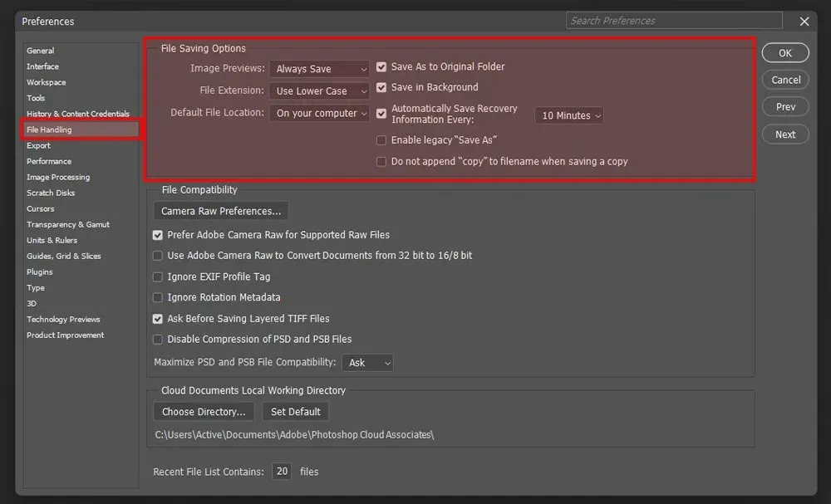This screenshot has height=504, width=831.
Task: Enable Use Adobe Camera Raw to Convert Documents
Action: (x=157, y=256)
